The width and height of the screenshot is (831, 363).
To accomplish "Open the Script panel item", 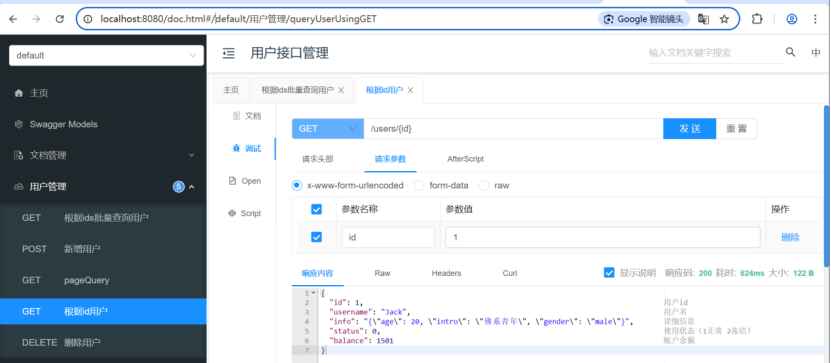I will tap(245, 213).
